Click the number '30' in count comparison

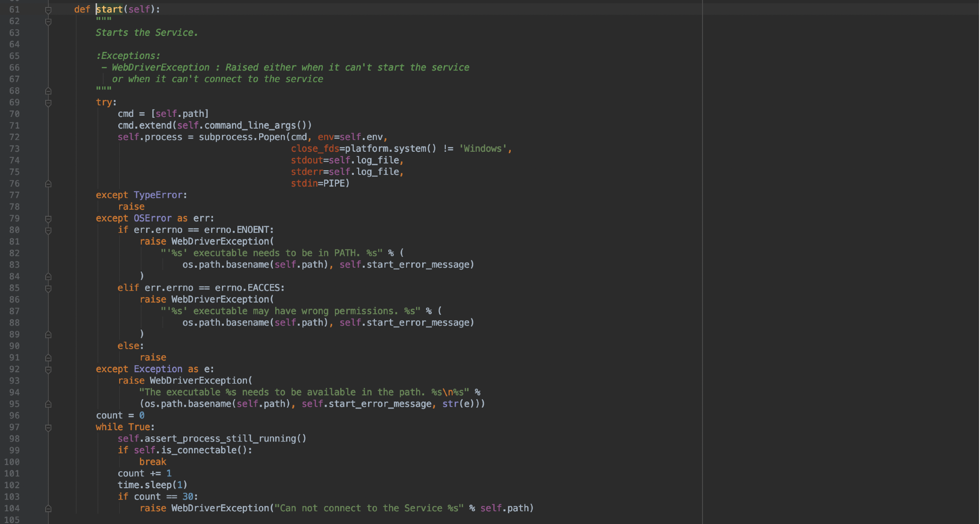tap(188, 497)
